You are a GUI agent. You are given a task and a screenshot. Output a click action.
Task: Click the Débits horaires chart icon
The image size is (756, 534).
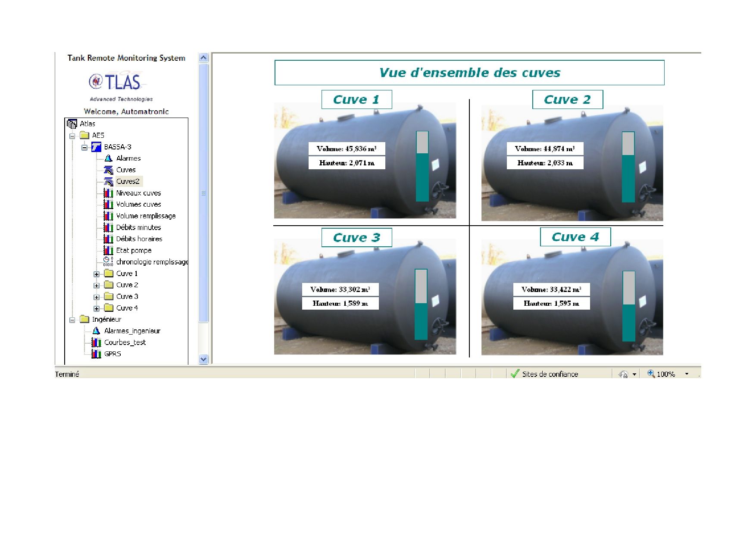click(109, 239)
